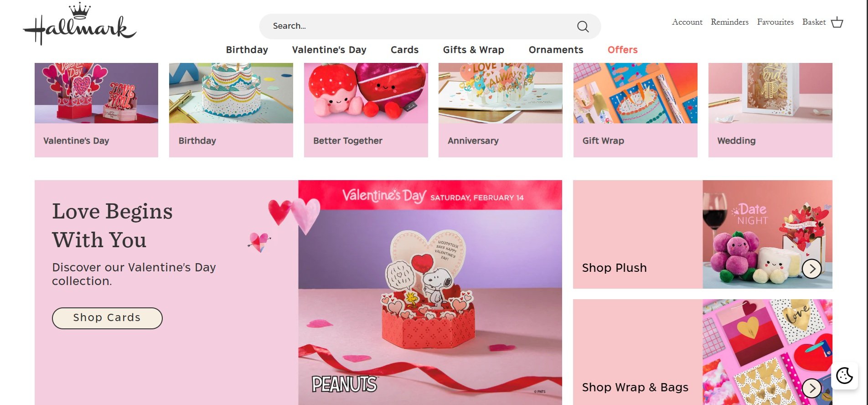Click the Shop Cards button
868x405 pixels.
pos(107,318)
